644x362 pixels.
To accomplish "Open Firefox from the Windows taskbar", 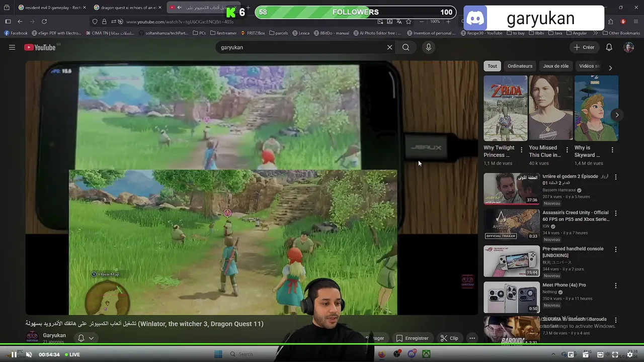I will [x=382, y=354].
